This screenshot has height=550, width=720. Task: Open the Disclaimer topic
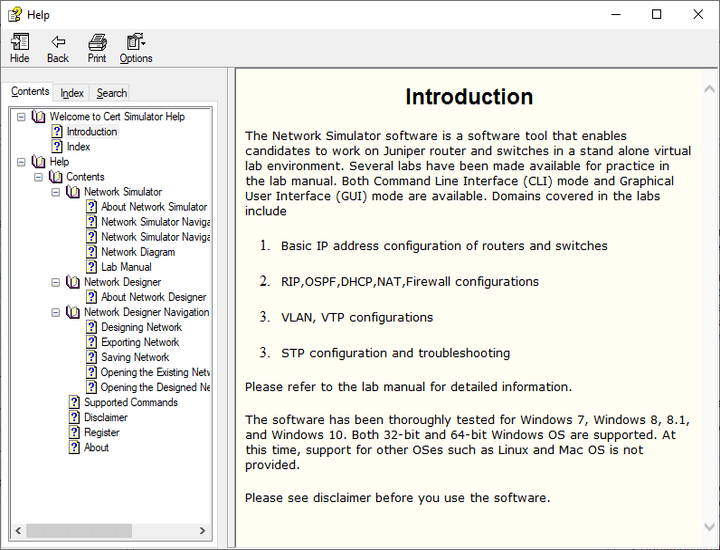tap(106, 418)
